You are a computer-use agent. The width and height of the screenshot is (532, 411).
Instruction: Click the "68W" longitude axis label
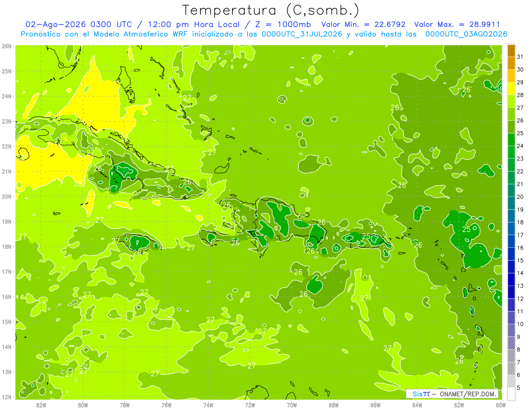pos(334,405)
